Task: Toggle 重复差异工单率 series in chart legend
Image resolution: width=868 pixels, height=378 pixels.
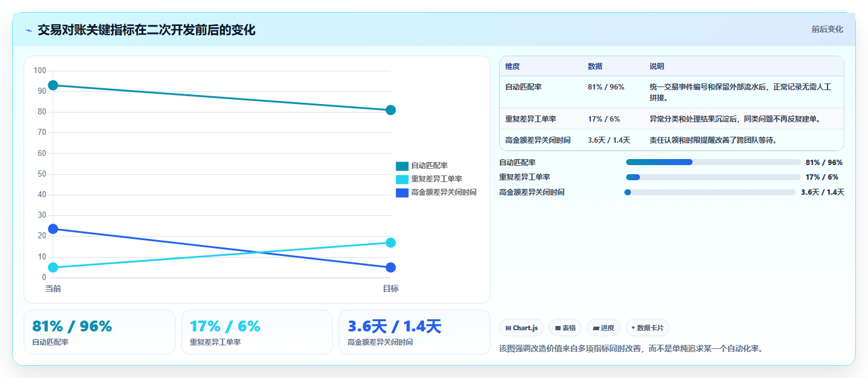Action: (x=429, y=179)
